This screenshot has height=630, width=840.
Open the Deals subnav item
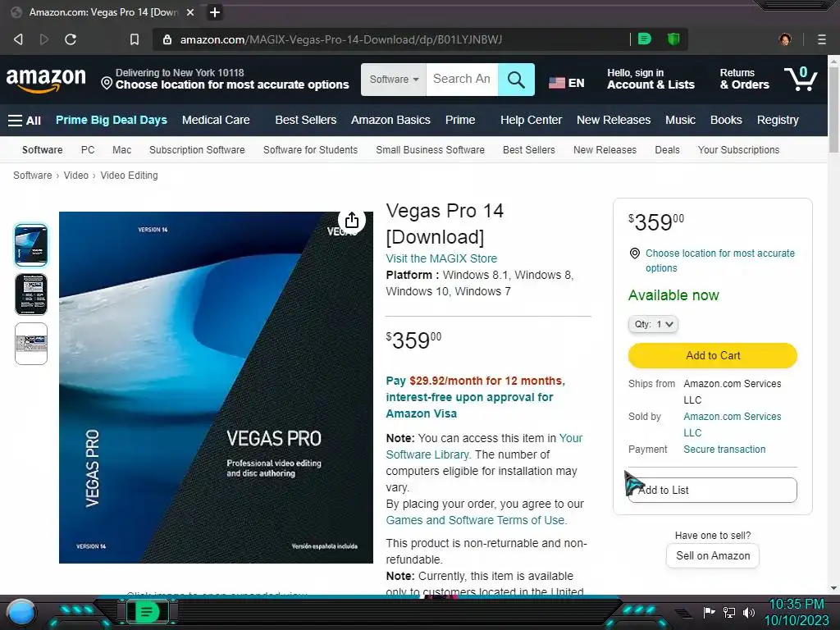pos(667,150)
